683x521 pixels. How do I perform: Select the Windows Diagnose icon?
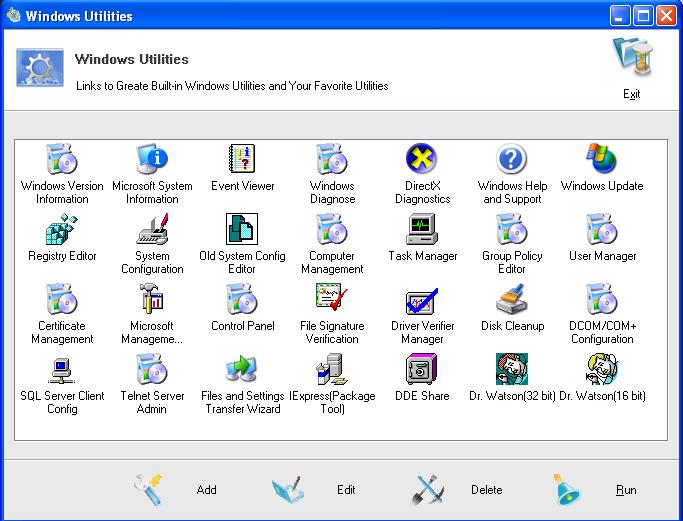pos(332,159)
